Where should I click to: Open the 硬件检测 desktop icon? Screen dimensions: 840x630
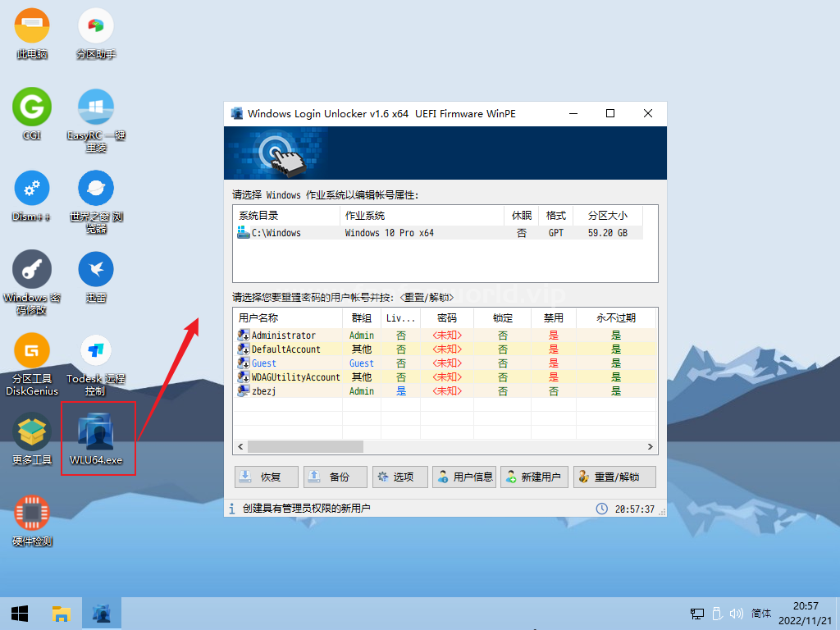(x=32, y=514)
